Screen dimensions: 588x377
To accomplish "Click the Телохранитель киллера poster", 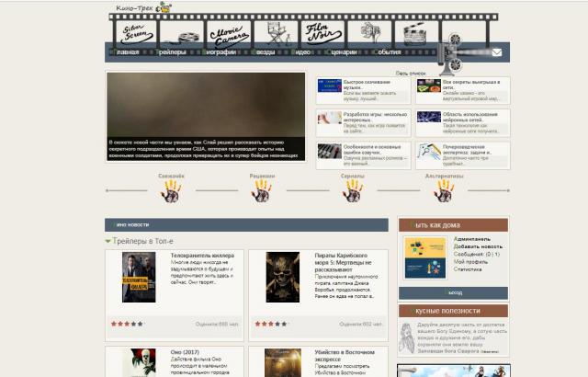I will pos(139,277).
